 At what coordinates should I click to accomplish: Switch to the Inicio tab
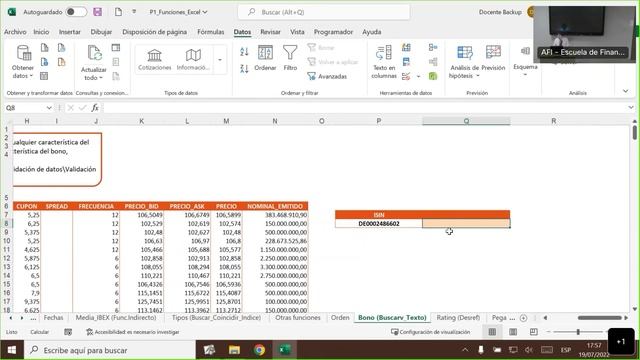pyautogui.click(x=41, y=32)
